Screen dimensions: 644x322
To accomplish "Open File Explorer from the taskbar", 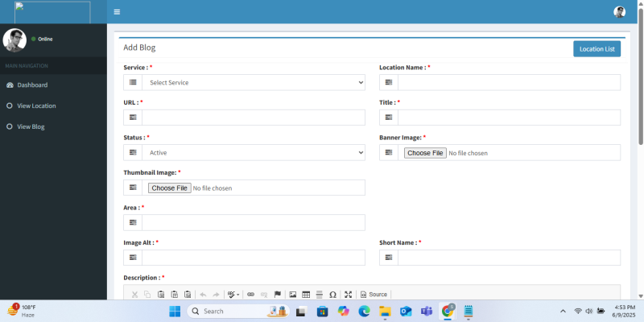I will click(385, 312).
